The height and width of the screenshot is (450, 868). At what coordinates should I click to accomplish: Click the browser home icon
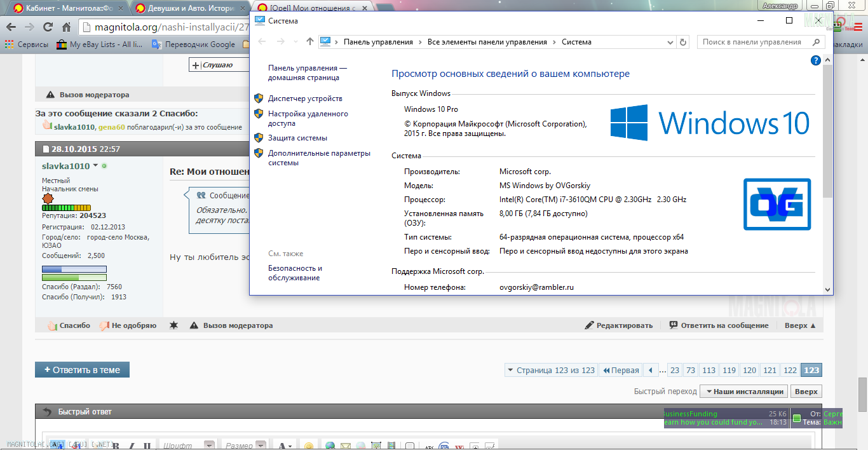(67, 27)
